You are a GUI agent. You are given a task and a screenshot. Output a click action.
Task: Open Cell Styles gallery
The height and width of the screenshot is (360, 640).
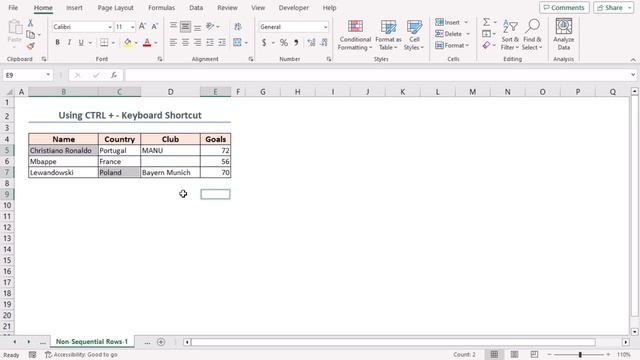tap(414, 35)
